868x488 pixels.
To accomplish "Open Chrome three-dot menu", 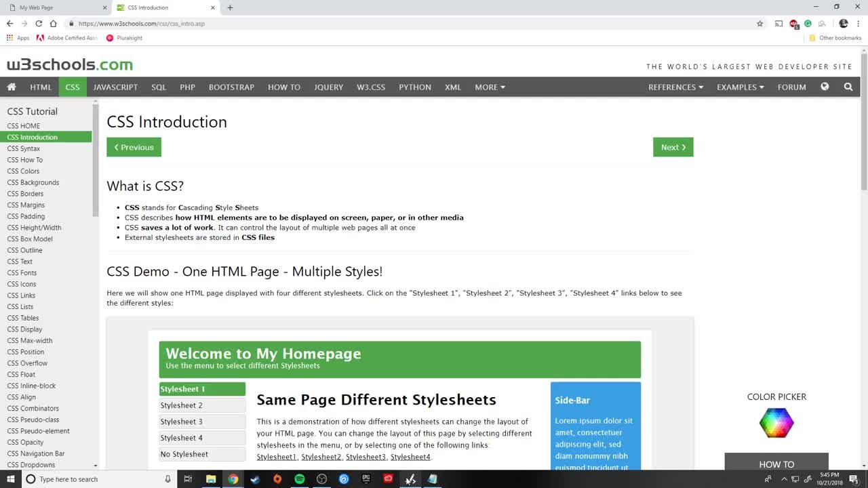I will pyautogui.click(x=859, y=23).
